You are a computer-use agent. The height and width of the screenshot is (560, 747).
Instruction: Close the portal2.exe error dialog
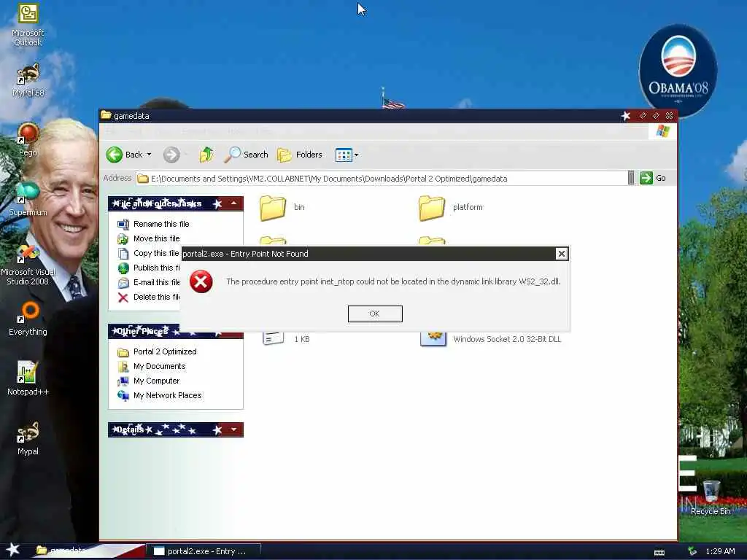click(562, 254)
